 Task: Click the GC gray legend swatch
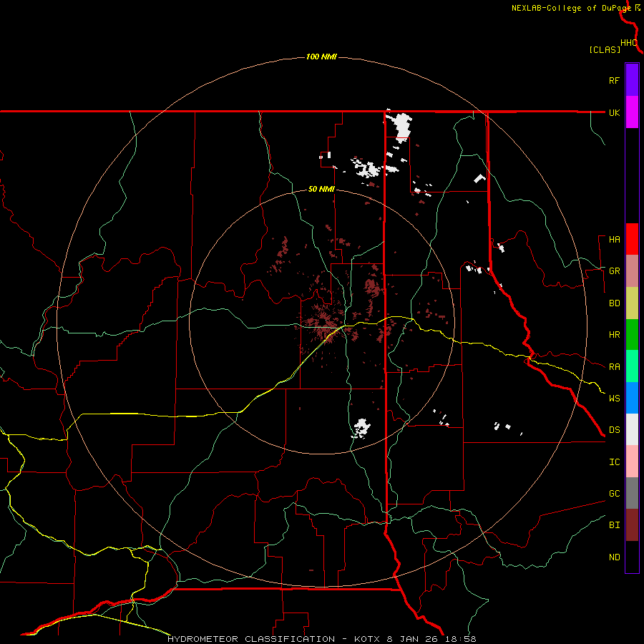tap(632, 493)
